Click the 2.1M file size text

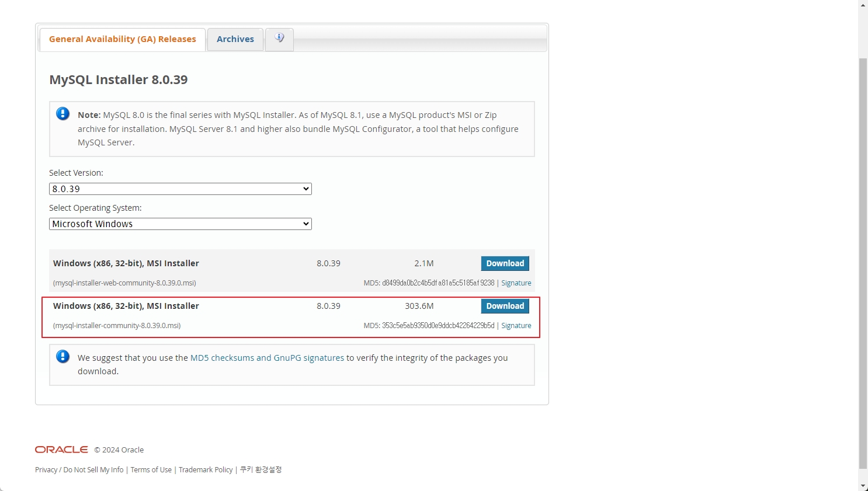[424, 263]
